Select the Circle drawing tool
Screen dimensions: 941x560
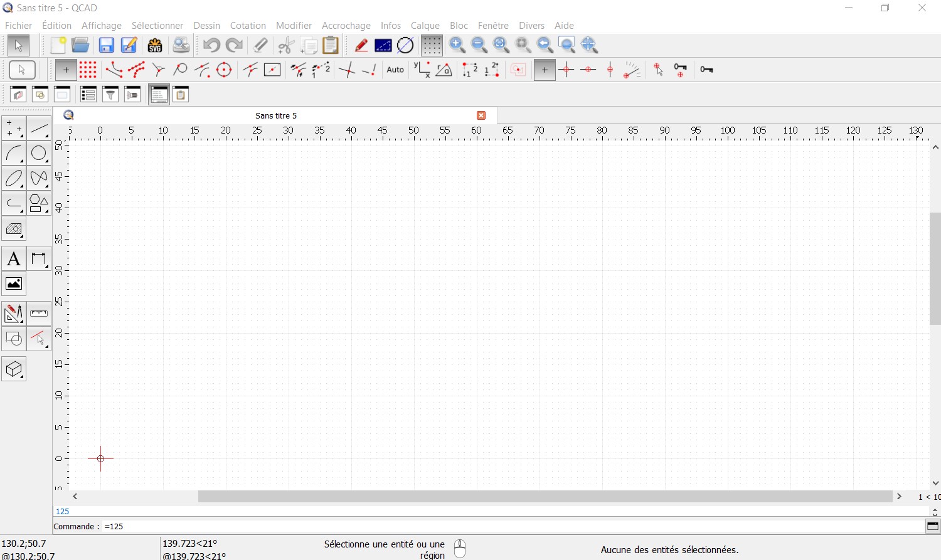coord(39,153)
